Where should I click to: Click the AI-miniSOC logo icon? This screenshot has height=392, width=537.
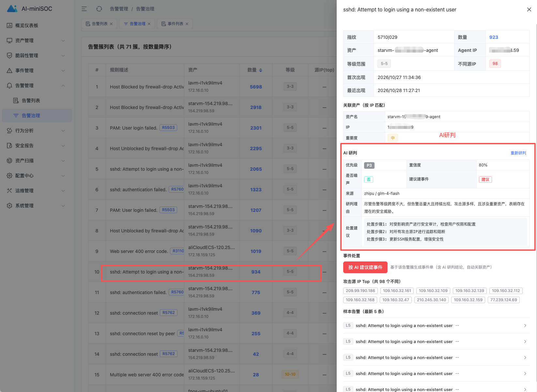tap(12, 8)
